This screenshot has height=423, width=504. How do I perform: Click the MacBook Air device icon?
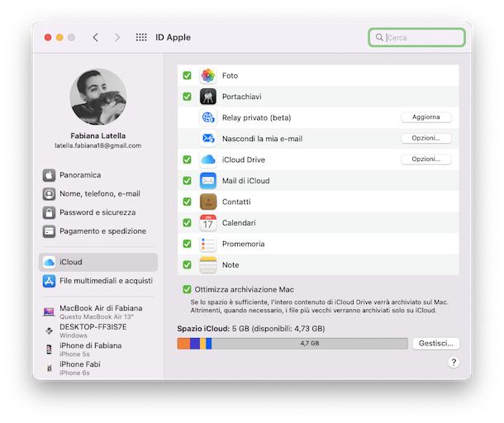tap(49, 311)
